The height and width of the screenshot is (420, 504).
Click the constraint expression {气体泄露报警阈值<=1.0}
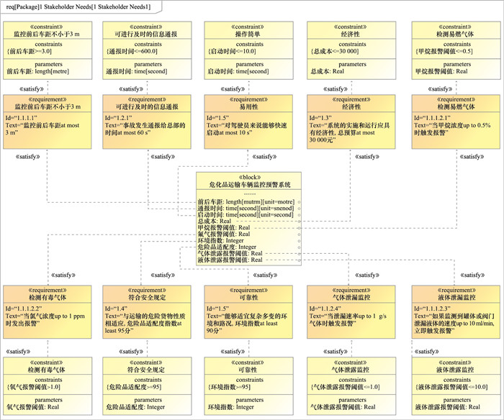(x=345, y=387)
